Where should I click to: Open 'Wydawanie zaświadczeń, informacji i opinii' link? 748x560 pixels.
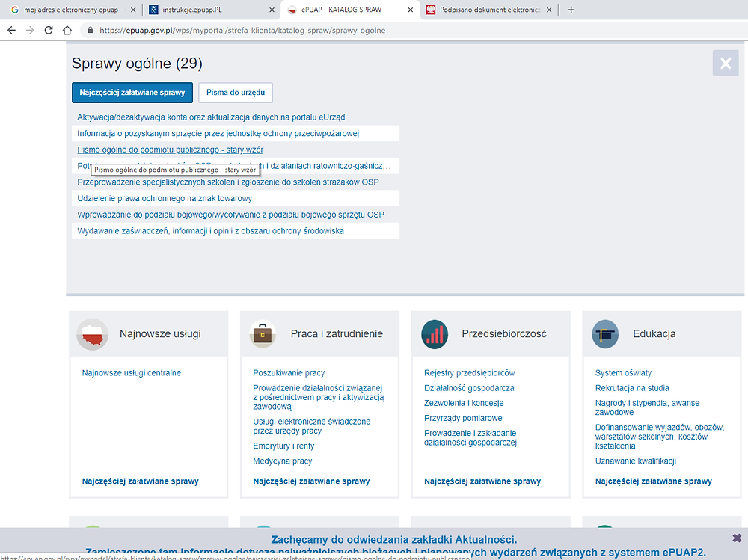click(x=210, y=231)
